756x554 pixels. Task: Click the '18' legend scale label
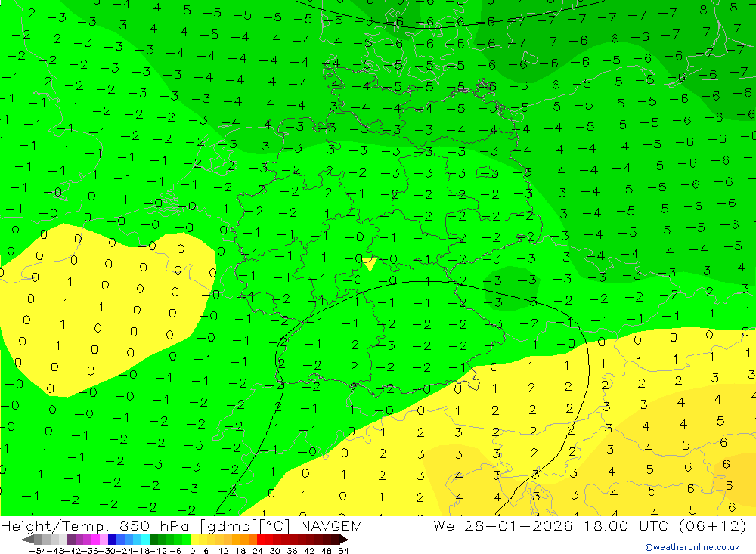pyautogui.click(x=240, y=551)
